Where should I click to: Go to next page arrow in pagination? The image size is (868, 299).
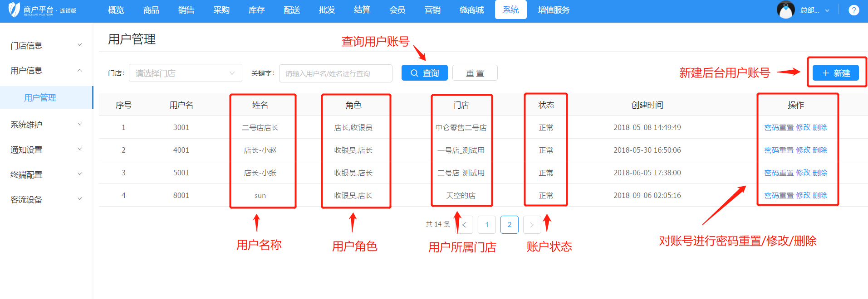[532, 225]
